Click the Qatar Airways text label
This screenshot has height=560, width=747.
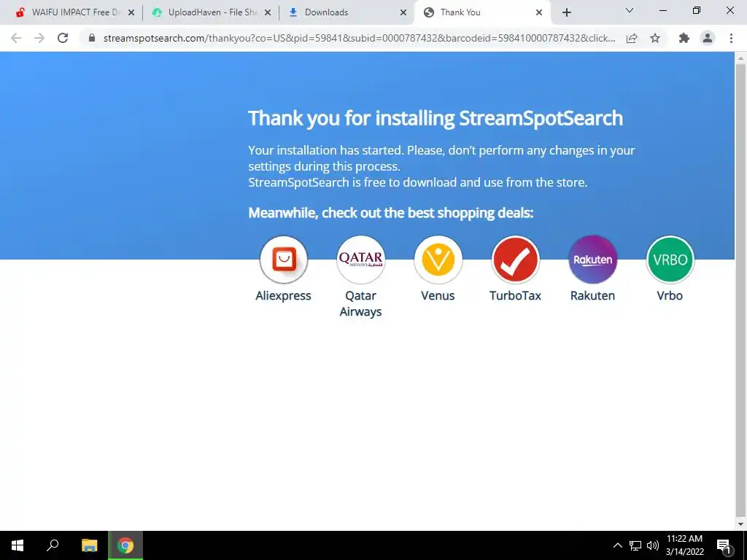click(360, 303)
